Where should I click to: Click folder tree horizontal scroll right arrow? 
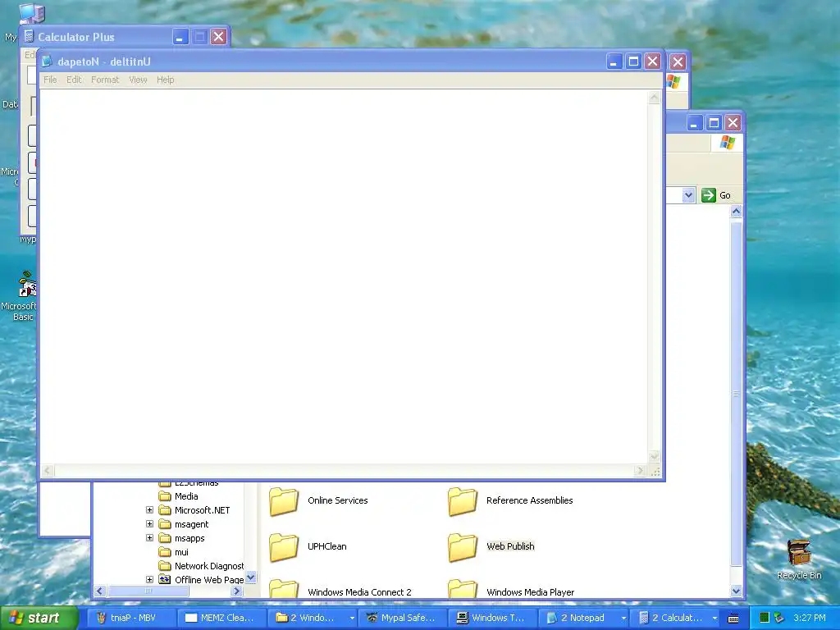[237, 591]
